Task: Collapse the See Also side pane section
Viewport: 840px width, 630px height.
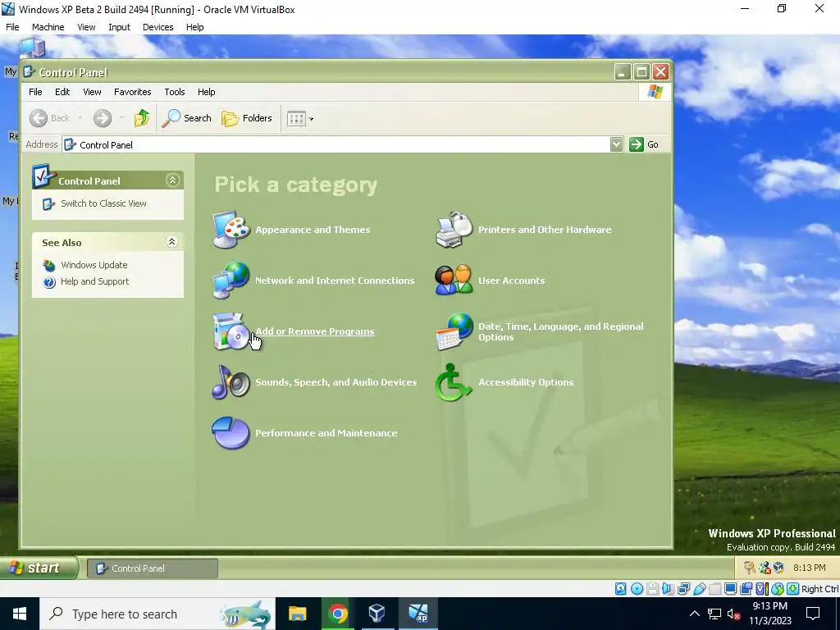Action: click(x=172, y=242)
